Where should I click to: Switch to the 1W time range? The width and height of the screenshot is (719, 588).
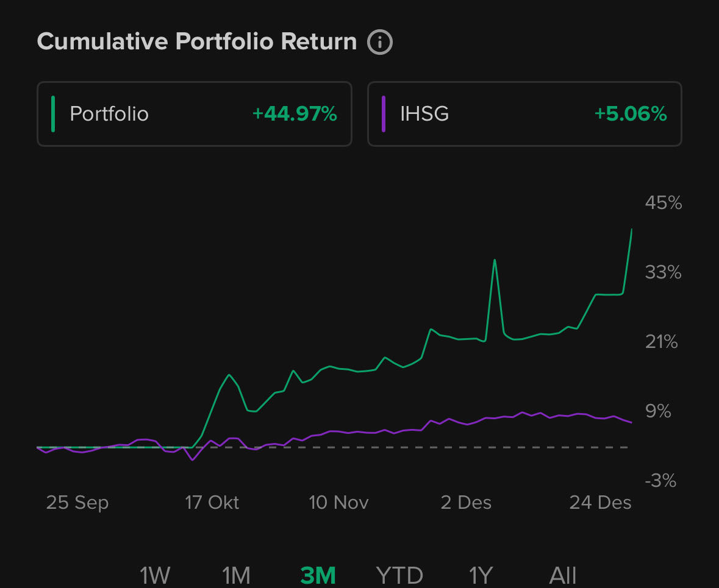tap(155, 575)
